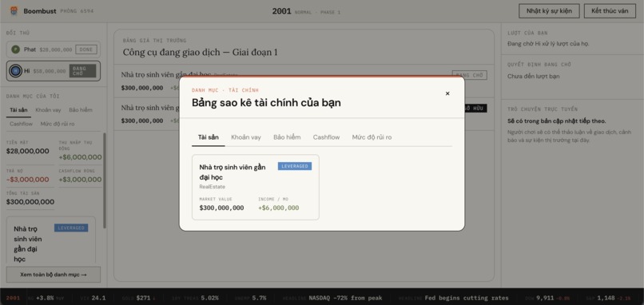Switch to Khoản vay tab in the modal

245,137
